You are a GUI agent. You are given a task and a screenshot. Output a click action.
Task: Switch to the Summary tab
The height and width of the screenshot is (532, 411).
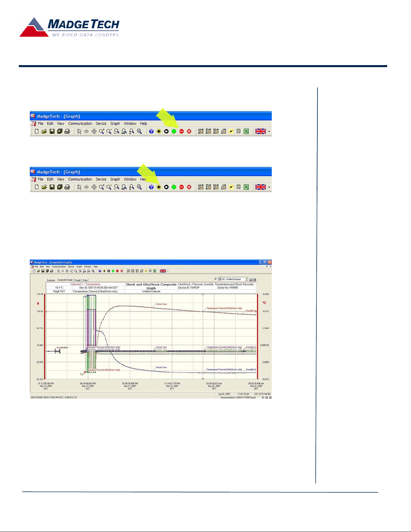pos(51,280)
